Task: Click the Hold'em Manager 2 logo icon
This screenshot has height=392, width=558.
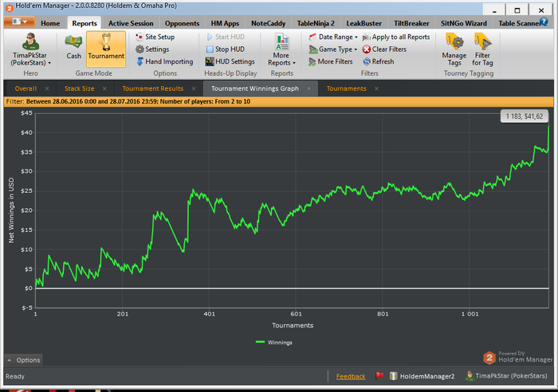Action: pyautogui.click(x=489, y=358)
